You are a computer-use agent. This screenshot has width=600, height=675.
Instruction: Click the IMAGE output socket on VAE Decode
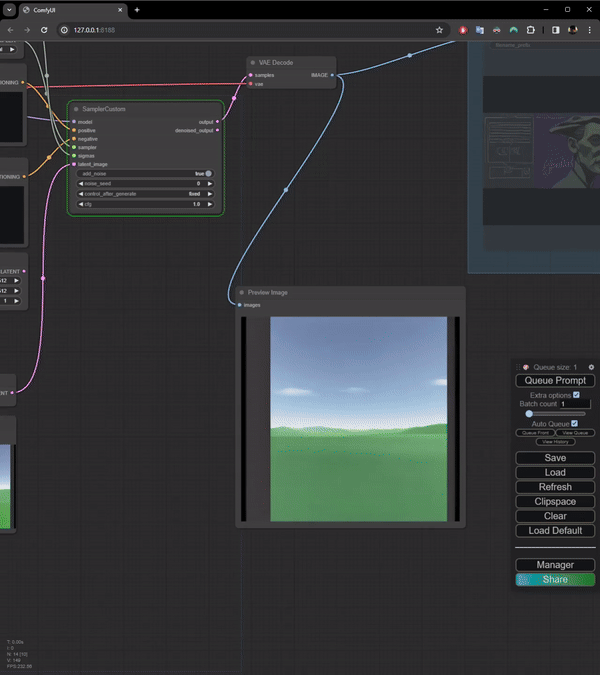tap(332, 75)
